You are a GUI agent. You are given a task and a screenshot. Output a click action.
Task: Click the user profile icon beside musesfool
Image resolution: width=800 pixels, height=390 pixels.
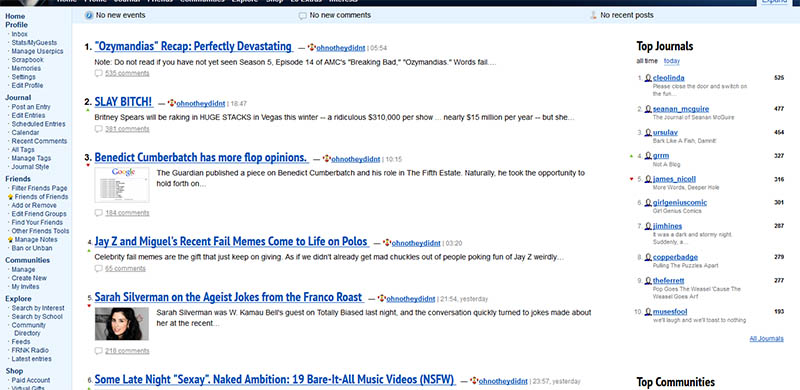[x=648, y=312]
